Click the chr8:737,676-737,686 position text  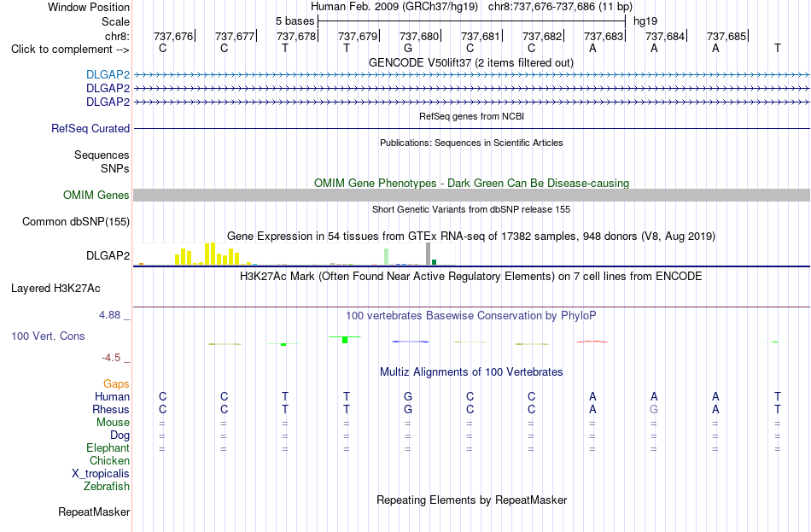point(560,7)
